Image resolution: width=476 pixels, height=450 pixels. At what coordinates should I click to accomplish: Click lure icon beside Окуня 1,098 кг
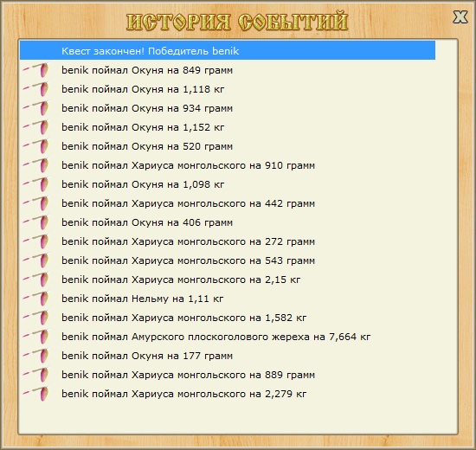[x=35, y=184]
